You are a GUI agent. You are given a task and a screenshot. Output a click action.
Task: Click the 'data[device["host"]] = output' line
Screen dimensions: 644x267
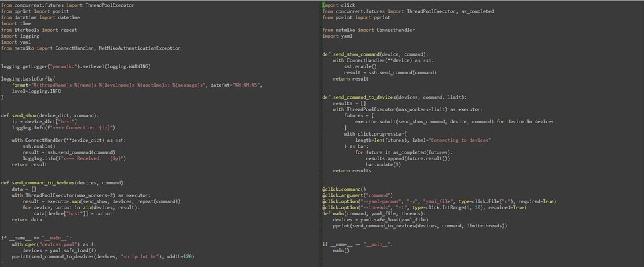pyautogui.click(x=73, y=214)
